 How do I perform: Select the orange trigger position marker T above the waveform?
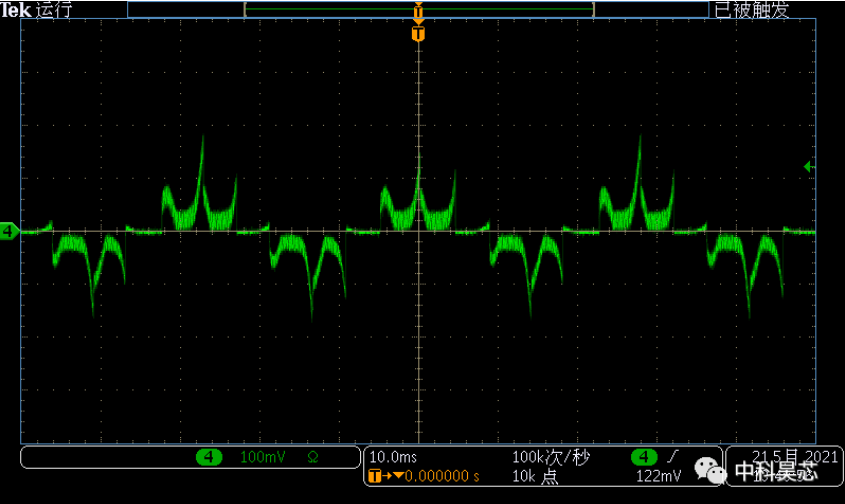pos(418,33)
